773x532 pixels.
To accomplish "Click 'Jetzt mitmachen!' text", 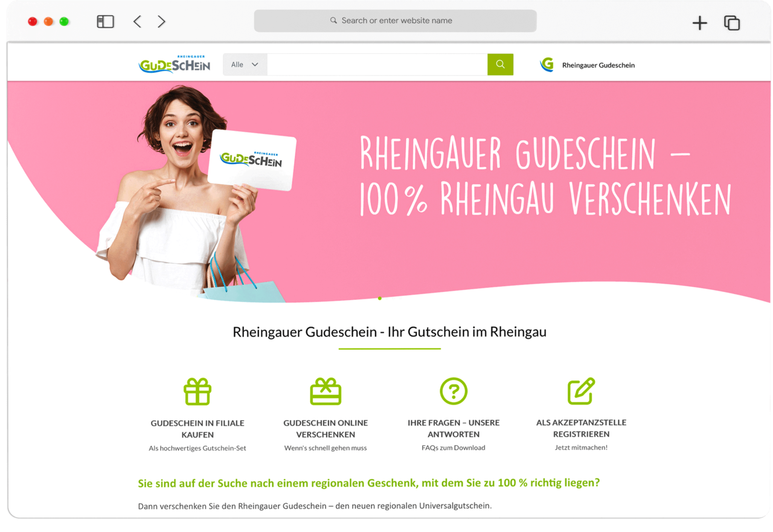I will click(581, 447).
